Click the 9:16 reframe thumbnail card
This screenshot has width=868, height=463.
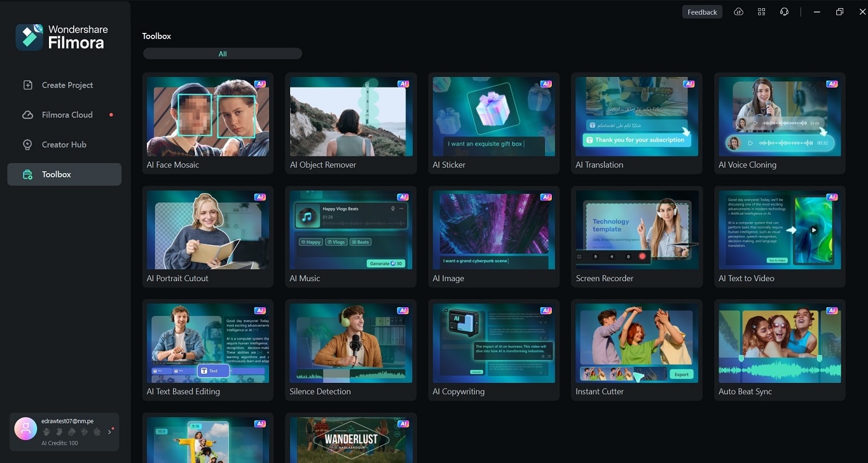click(x=208, y=439)
